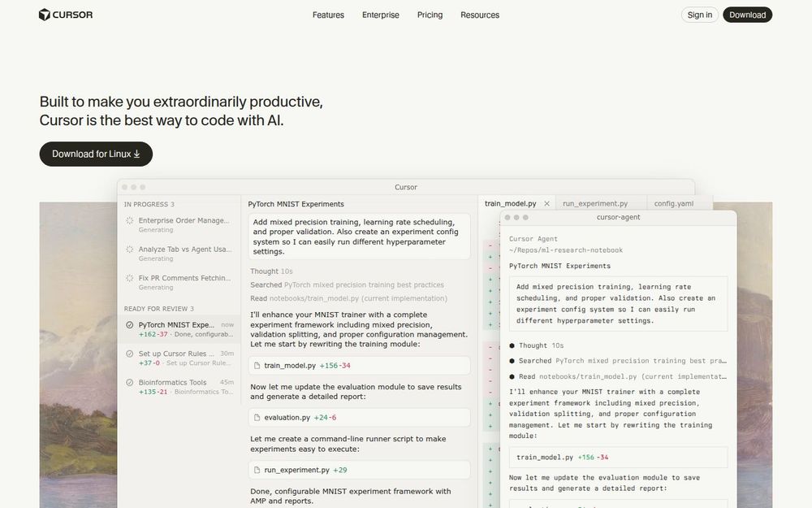The width and height of the screenshot is (812, 508).
Task: Click train_model.py box in cursor-agent window
Action: (x=618, y=457)
